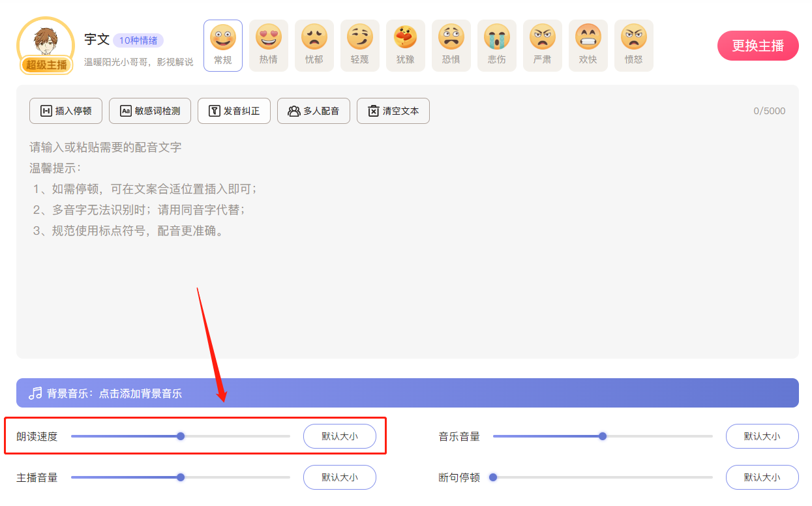
Task: Open 多人配音 multi-voice dubbing
Action: [313, 111]
